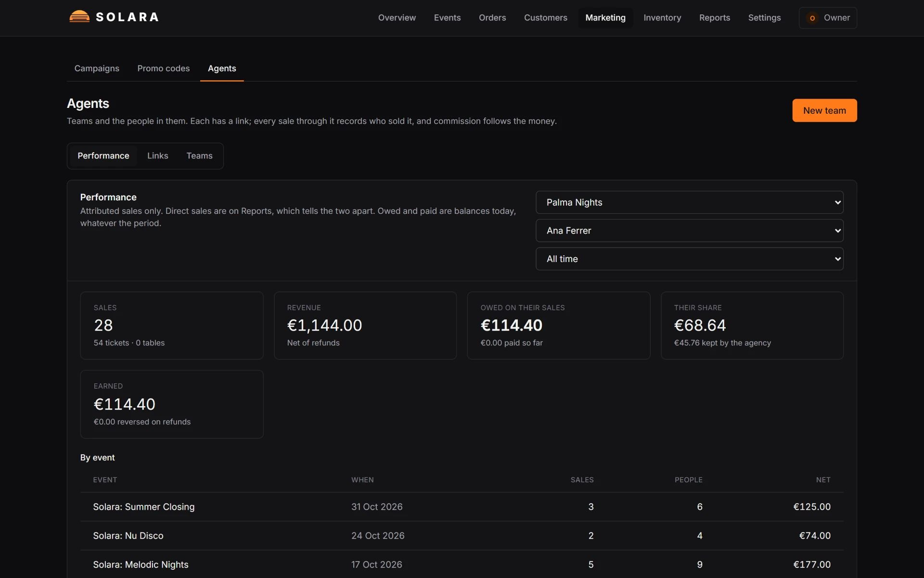Click the NET column header
This screenshot has height=578, width=924.
pyautogui.click(x=823, y=480)
